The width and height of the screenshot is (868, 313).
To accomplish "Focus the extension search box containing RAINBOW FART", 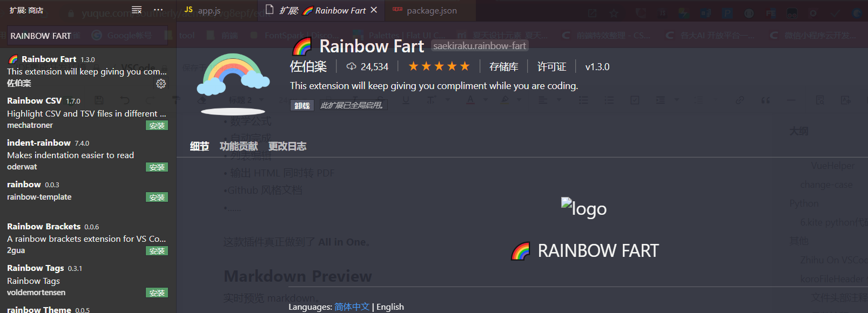I will tap(88, 36).
